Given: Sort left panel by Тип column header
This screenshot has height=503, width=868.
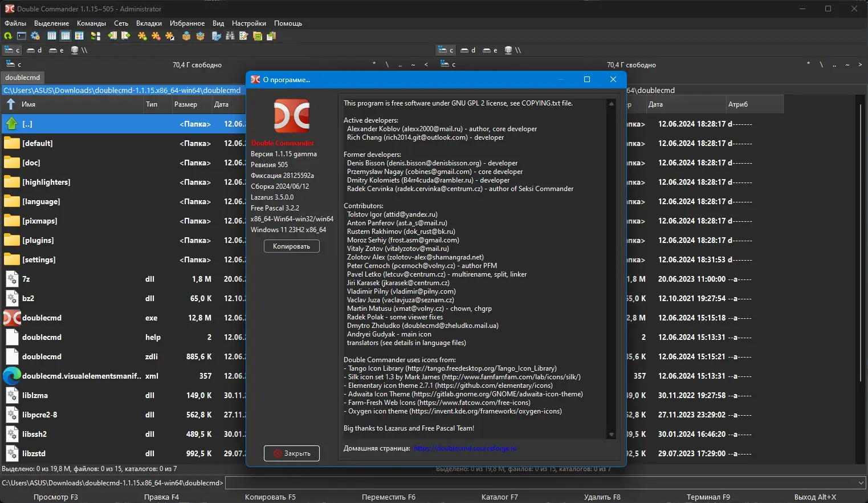Looking at the screenshot, I should 157,104.
